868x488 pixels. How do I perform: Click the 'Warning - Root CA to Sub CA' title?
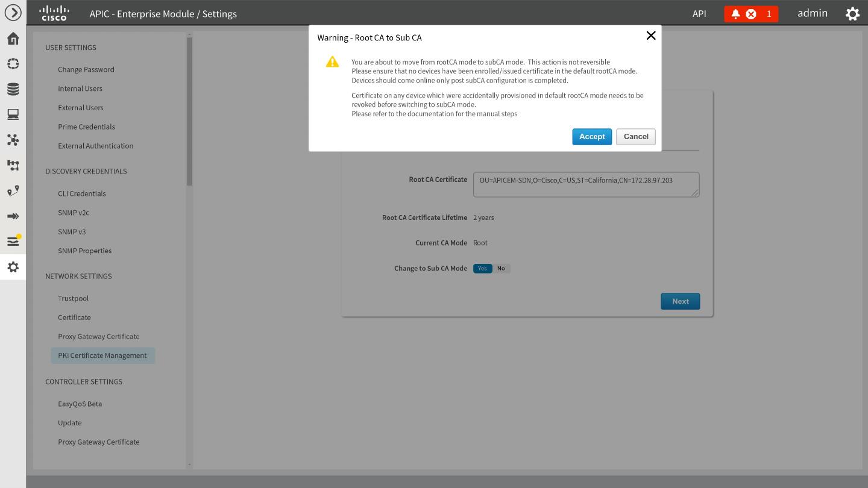tap(370, 37)
